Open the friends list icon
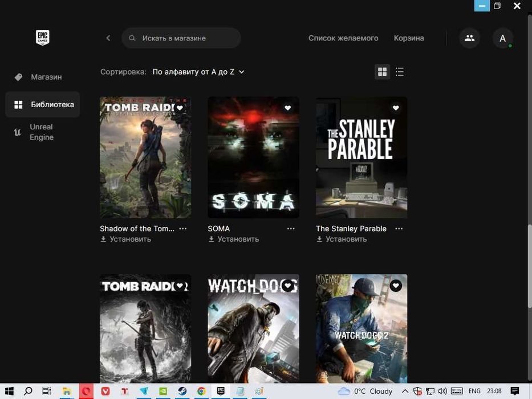 tap(470, 38)
